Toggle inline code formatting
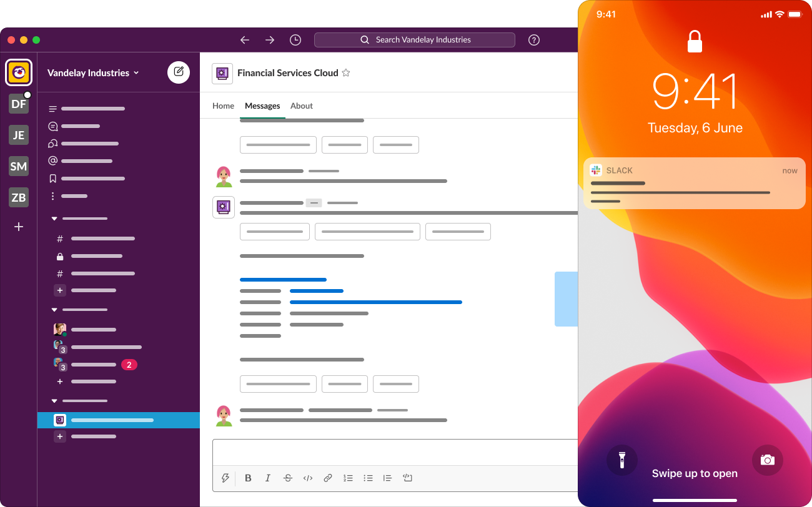 (x=308, y=478)
